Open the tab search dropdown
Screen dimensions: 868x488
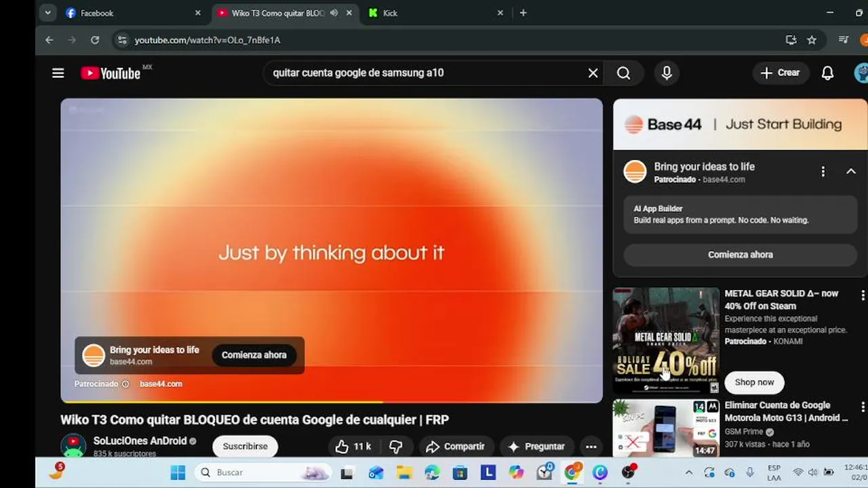click(x=47, y=13)
